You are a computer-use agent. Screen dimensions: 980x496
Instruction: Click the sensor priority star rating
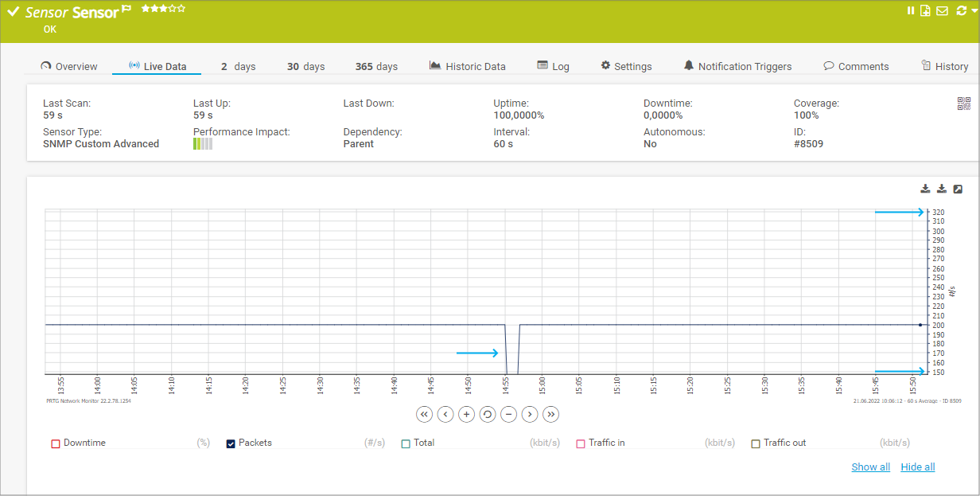point(163,8)
